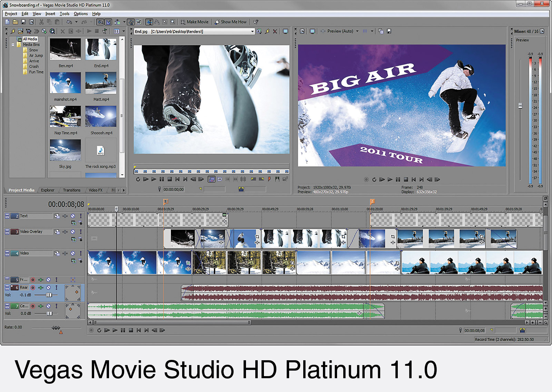
Task: Adjust the Rear track volume slider
Action: tap(49, 295)
